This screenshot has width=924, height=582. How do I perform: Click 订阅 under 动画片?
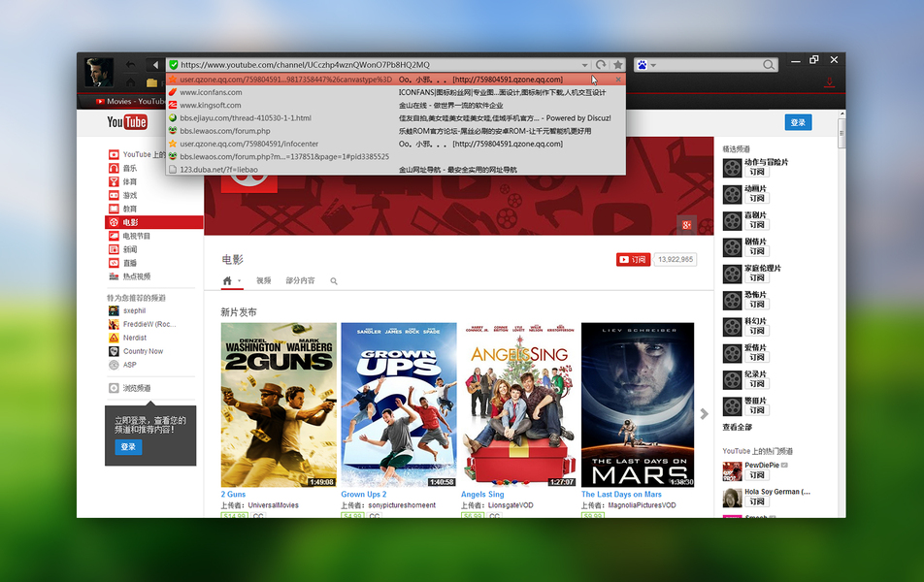tap(757, 199)
